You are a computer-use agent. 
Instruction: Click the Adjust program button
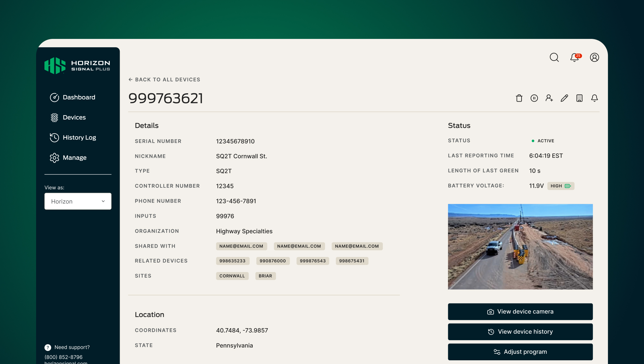pyautogui.click(x=520, y=352)
